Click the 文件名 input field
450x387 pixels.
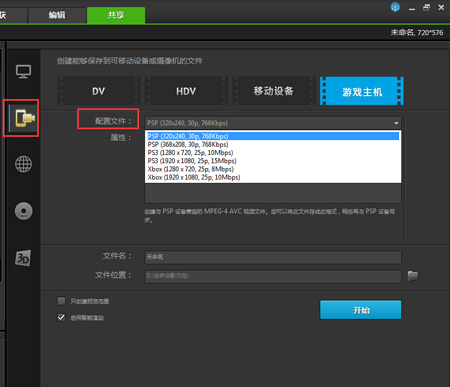273,257
